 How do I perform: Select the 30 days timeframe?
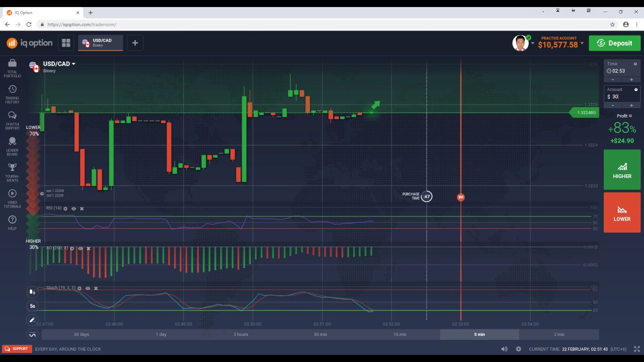pyautogui.click(x=81, y=334)
